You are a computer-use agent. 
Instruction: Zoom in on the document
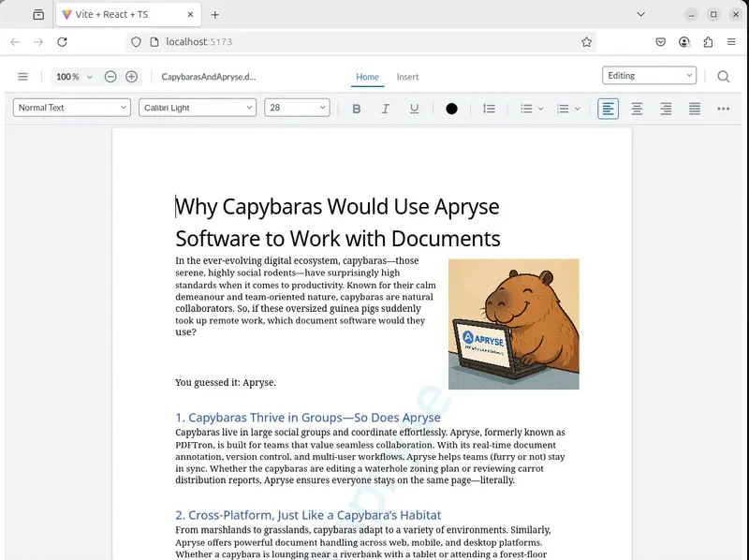point(132,76)
